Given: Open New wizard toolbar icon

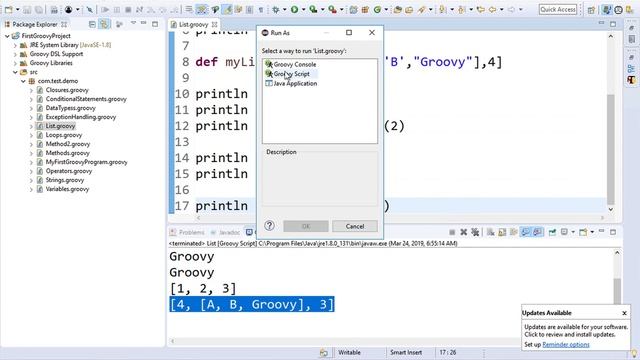Looking at the screenshot, I should 9,9.
